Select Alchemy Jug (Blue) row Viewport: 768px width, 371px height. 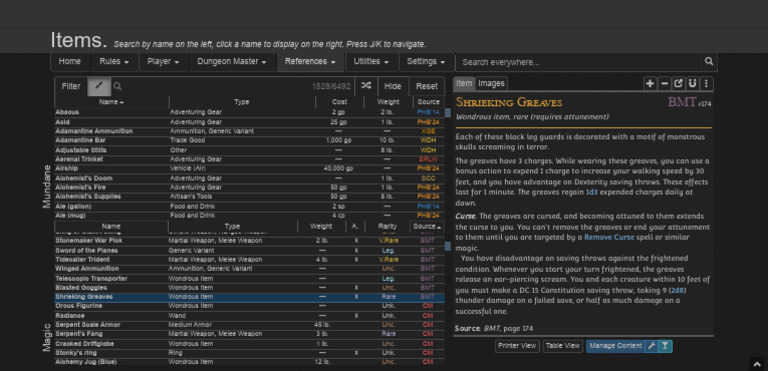click(249, 362)
